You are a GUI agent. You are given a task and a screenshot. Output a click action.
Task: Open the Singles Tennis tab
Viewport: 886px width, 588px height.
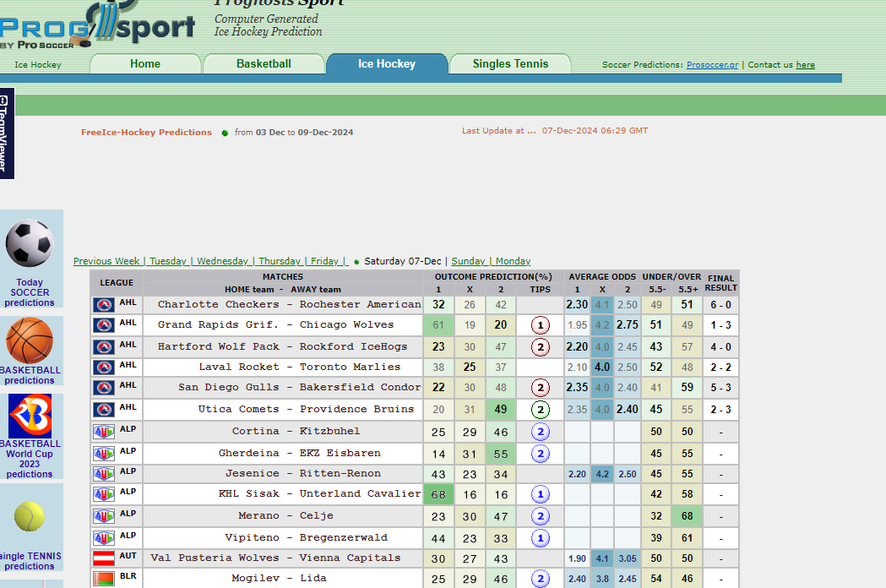[510, 64]
